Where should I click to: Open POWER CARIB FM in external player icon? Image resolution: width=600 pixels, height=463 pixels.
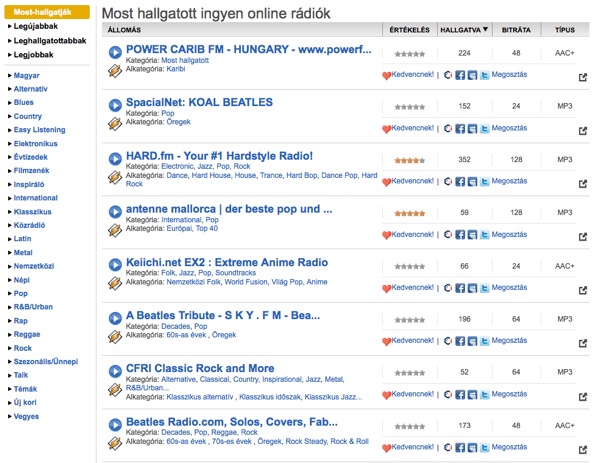115,71
